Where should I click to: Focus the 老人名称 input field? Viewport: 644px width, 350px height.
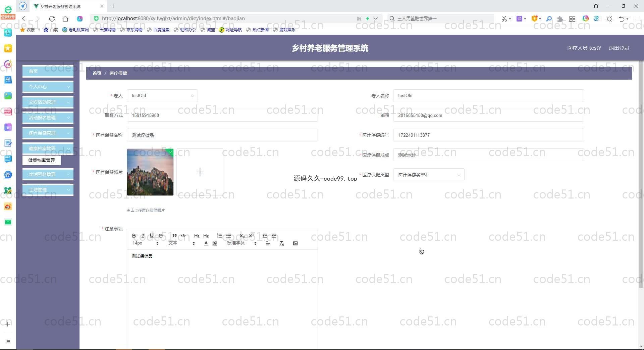pos(488,96)
